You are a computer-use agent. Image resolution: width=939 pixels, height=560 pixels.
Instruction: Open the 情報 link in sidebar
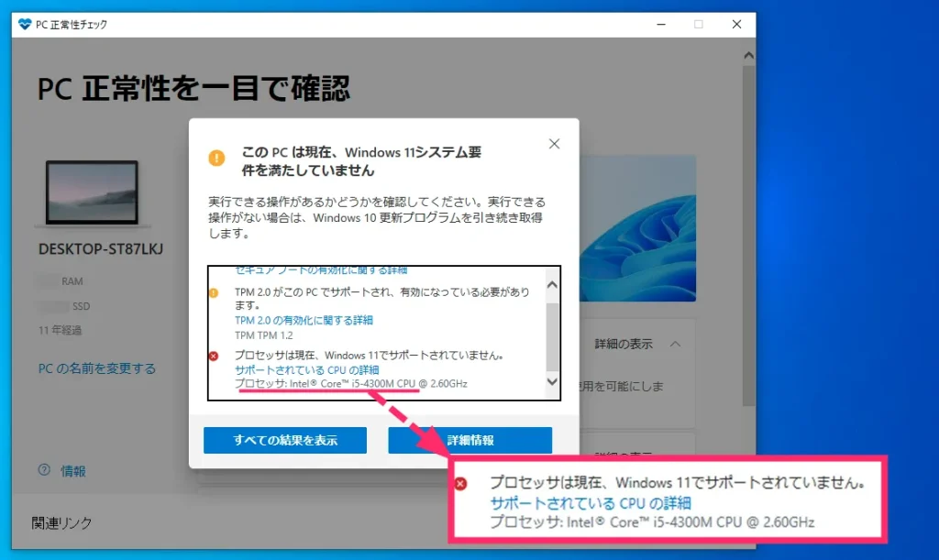(73, 471)
